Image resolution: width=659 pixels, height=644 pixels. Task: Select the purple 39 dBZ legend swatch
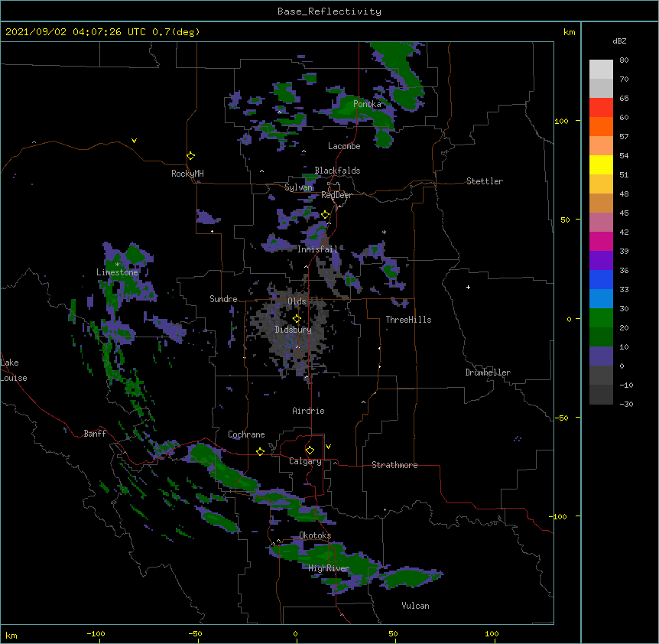click(x=601, y=261)
